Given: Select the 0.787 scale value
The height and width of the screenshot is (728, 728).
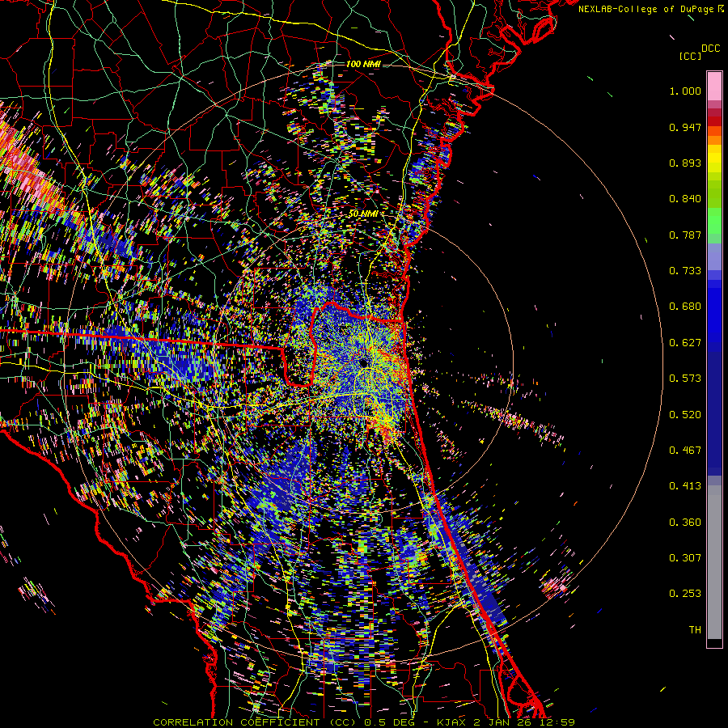Looking at the screenshot, I should 685,235.
